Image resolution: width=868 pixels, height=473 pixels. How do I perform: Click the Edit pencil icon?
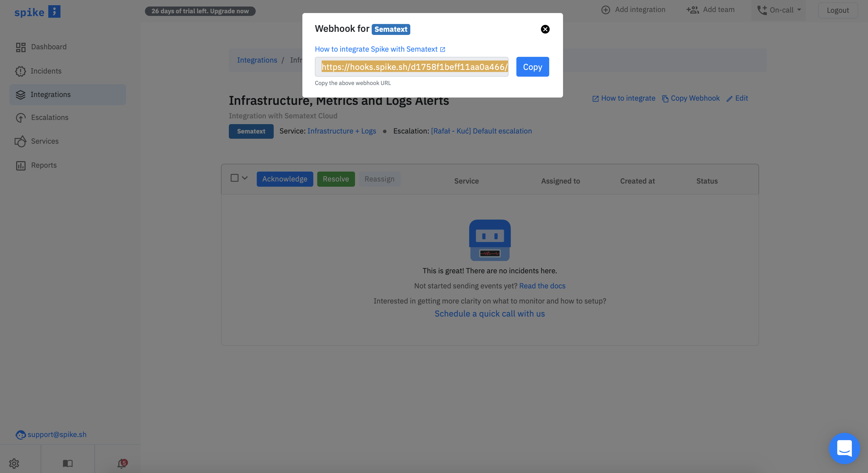[x=730, y=99]
